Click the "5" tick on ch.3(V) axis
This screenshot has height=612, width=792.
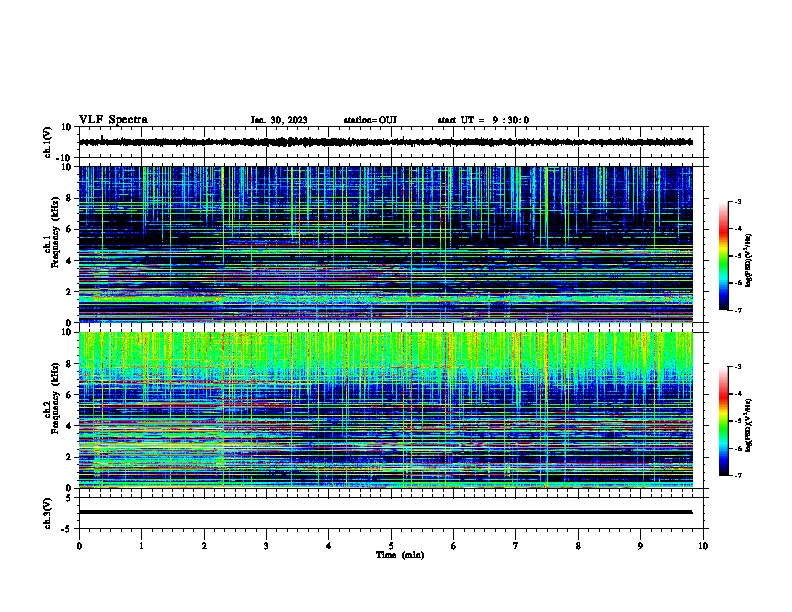click(69, 497)
